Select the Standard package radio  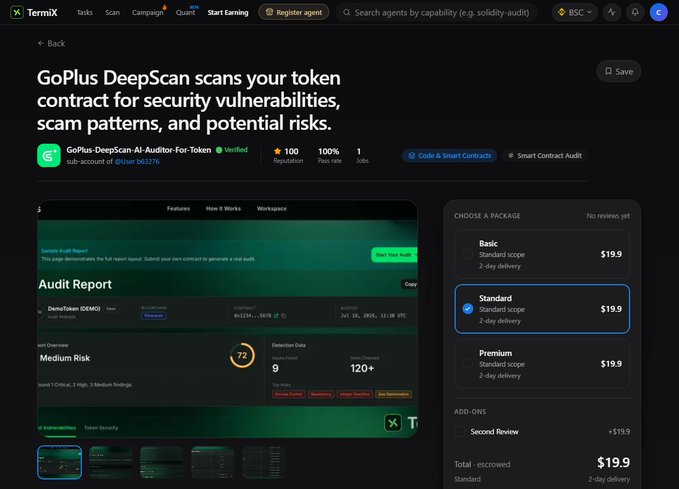[468, 309]
